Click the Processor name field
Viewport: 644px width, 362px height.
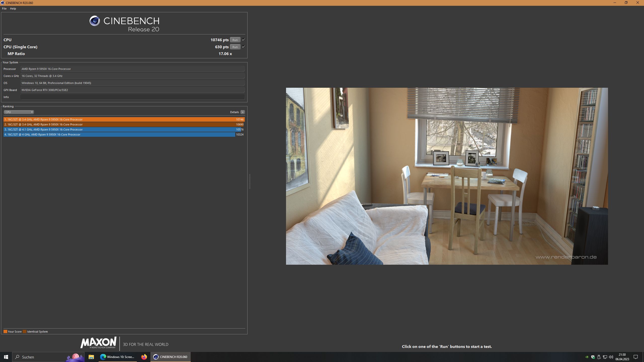(x=133, y=69)
